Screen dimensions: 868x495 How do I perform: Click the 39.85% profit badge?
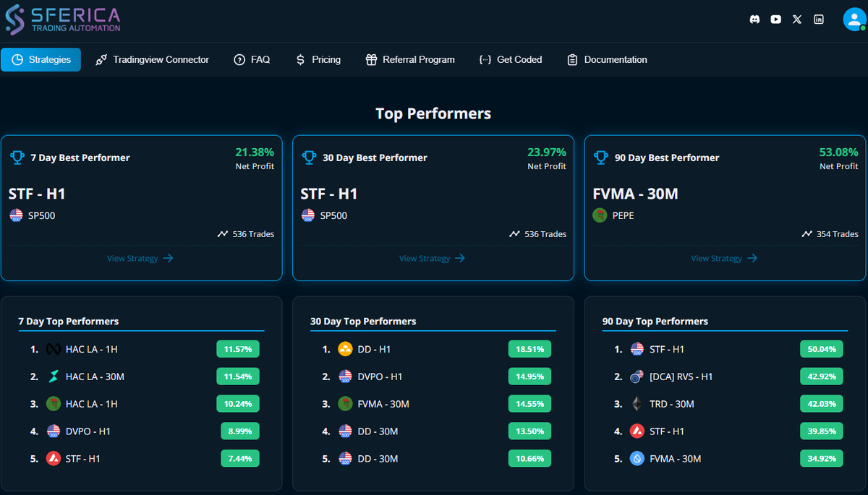coord(822,431)
